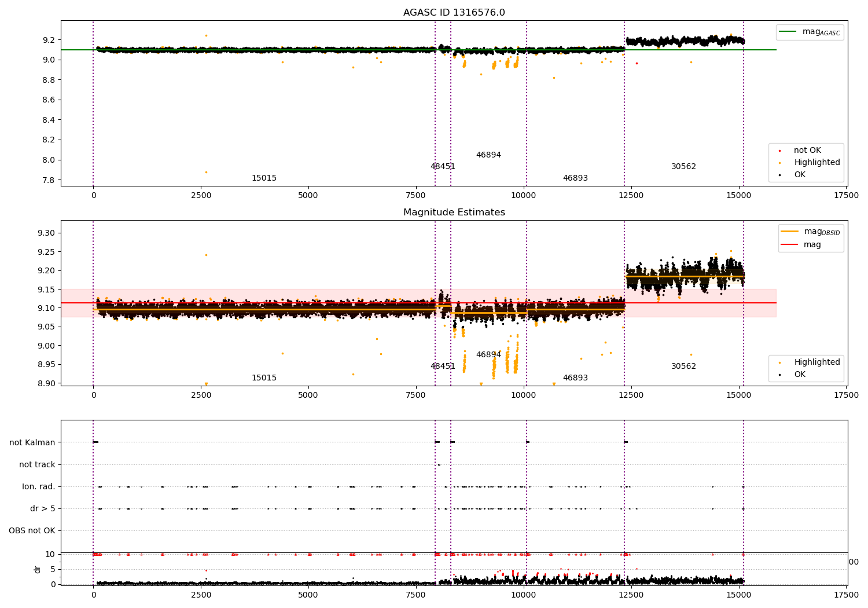Click obsid label 46894 in Magnitude Estimates plot

tap(488, 355)
